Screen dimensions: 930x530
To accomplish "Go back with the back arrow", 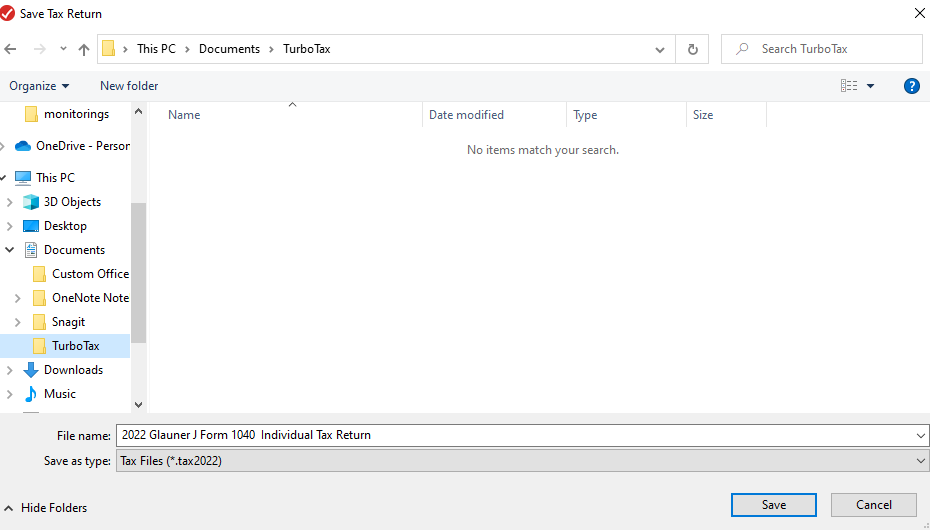I will point(11,49).
